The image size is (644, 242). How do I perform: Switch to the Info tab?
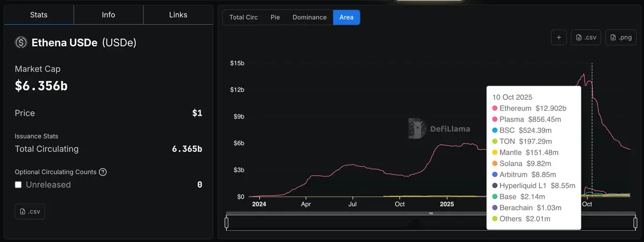(x=109, y=15)
